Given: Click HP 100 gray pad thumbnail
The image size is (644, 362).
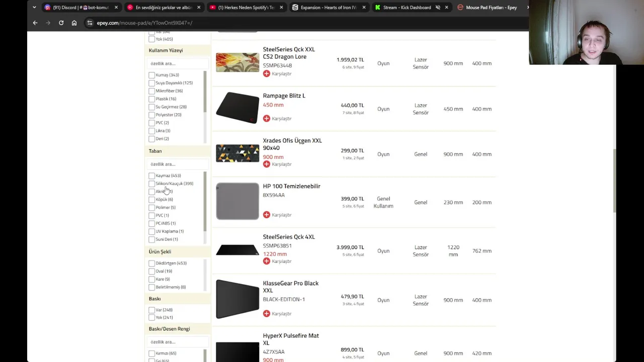Looking at the screenshot, I should 237,201.
